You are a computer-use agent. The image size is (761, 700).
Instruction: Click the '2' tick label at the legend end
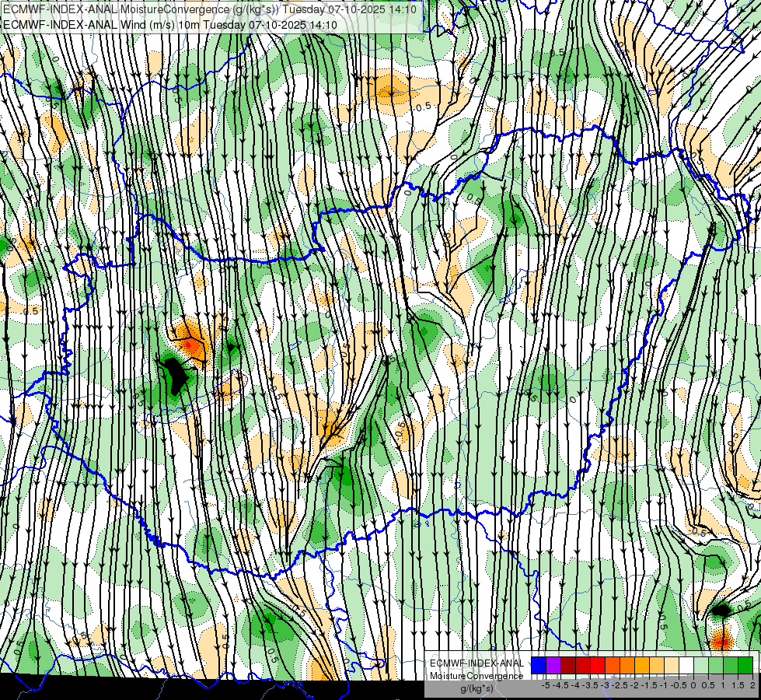[752, 685]
